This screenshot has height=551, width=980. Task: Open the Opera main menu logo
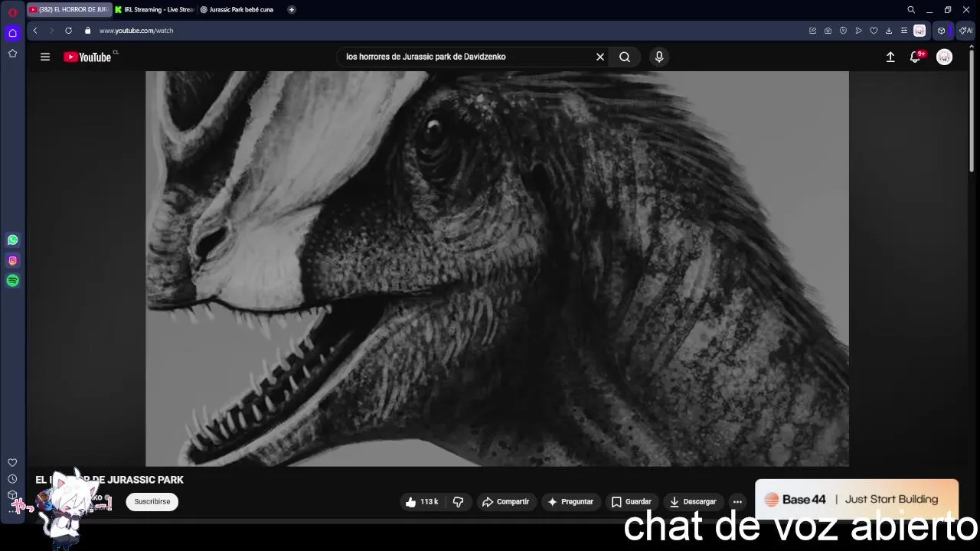click(x=12, y=12)
